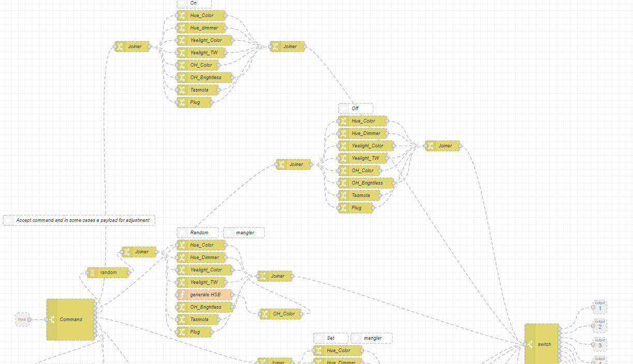This screenshot has width=633, height=364.
Task: Click the bubble icon of the 'Accept command' comment
Action: click(x=8, y=220)
